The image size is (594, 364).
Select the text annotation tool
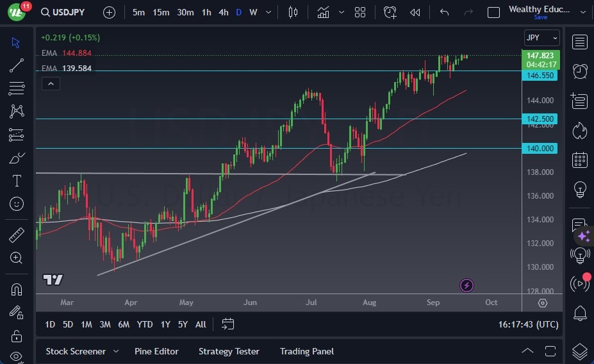coord(17,181)
